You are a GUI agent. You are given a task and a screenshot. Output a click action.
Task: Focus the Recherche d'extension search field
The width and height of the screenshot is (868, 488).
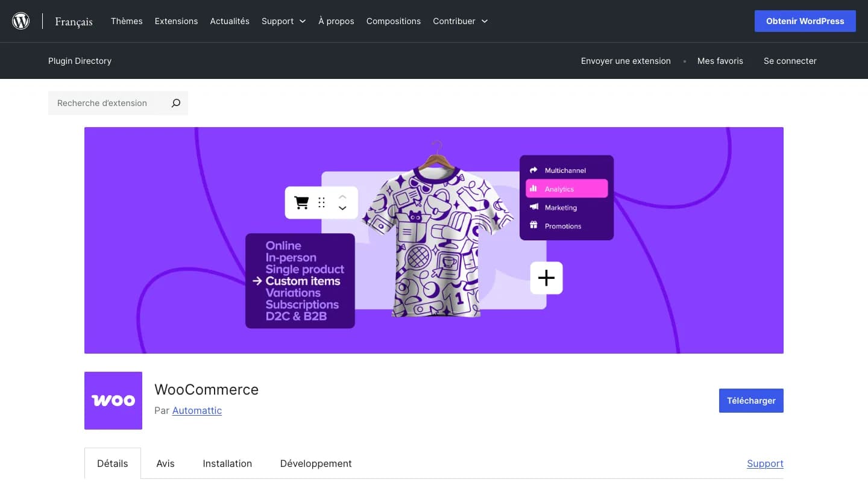tap(106, 103)
